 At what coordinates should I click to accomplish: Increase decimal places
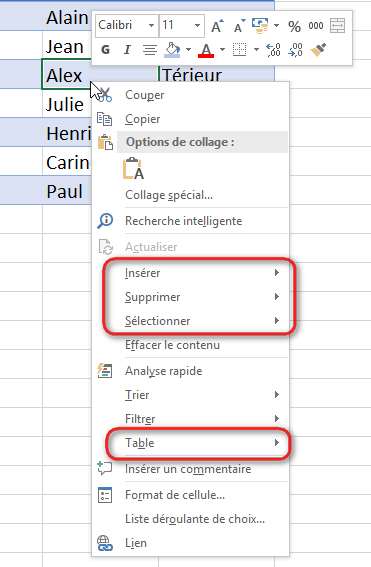click(273, 50)
